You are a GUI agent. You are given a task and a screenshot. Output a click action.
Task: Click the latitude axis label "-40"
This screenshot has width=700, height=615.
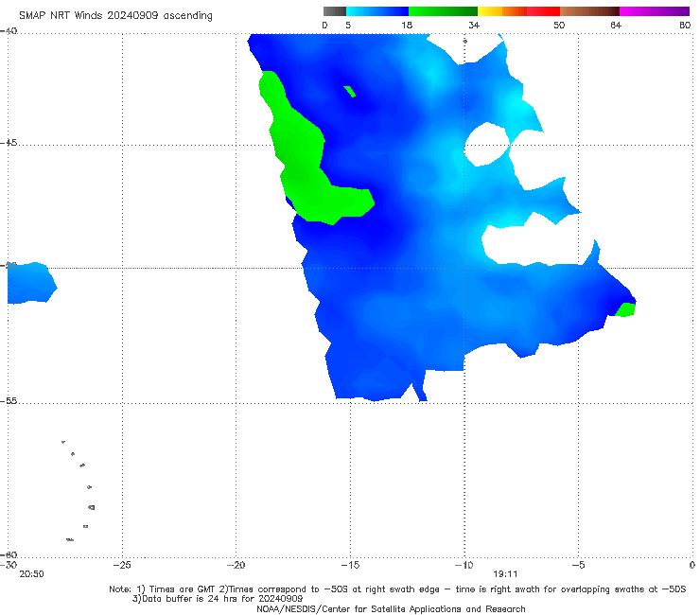(9, 31)
